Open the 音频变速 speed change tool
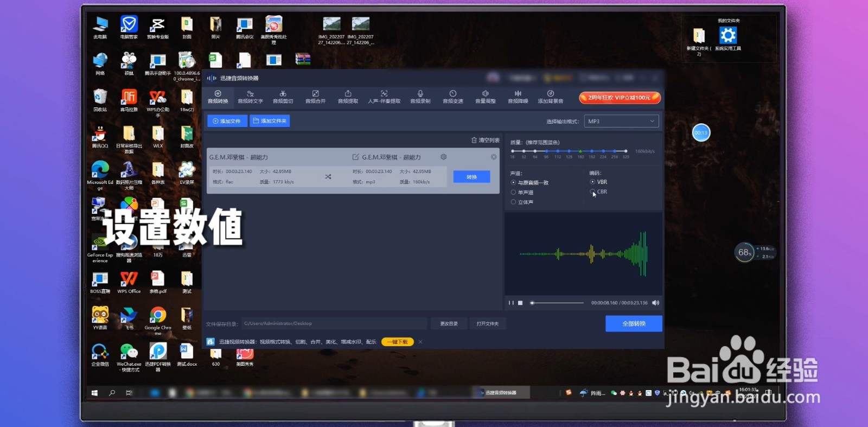 pyautogui.click(x=453, y=97)
